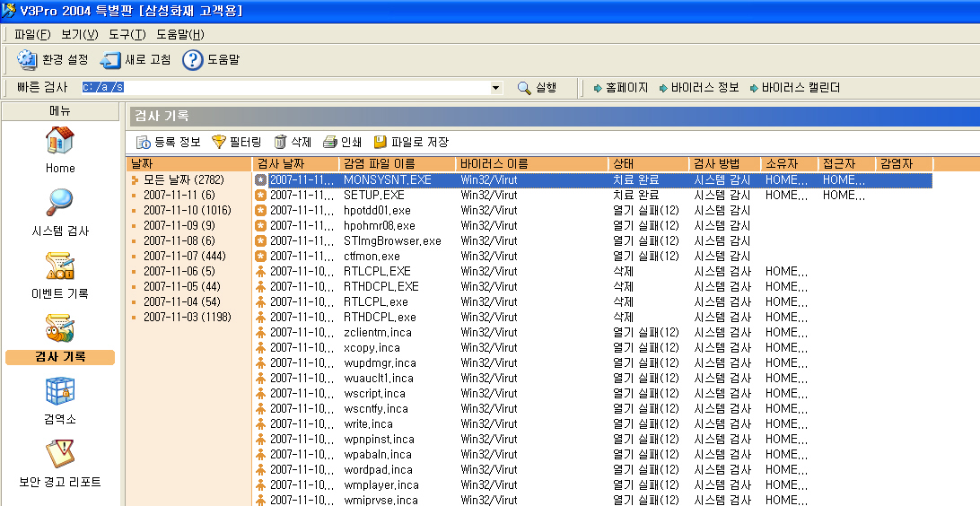Select the wupdmgr.inca file entry
The height and width of the screenshot is (506, 980).
[380, 363]
